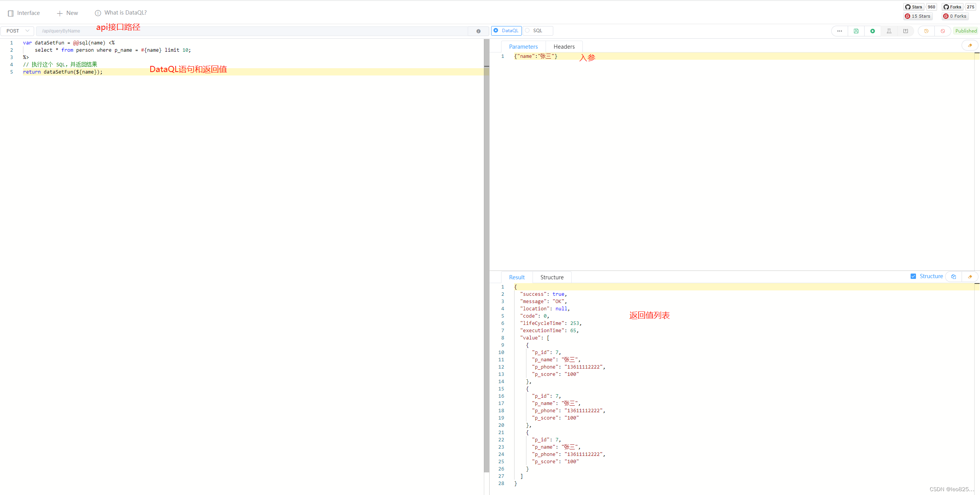The width and height of the screenshot is (980, 495).
Task: Switch to the Parameters tab
Action: [x=523, y=47]
